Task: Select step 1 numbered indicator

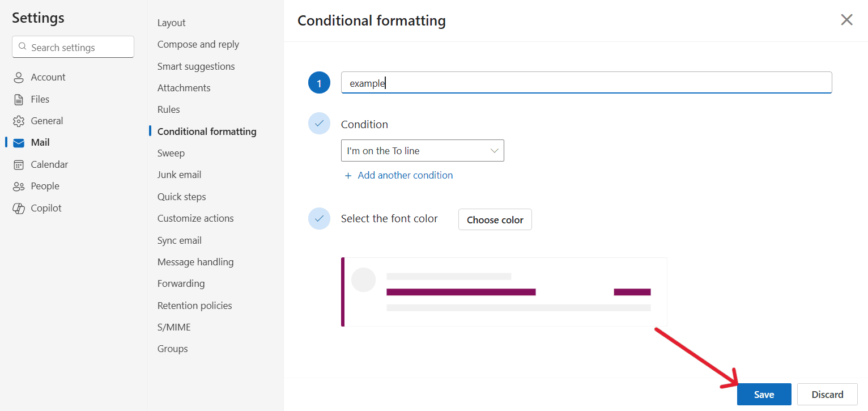Action: tap(319, 82)
